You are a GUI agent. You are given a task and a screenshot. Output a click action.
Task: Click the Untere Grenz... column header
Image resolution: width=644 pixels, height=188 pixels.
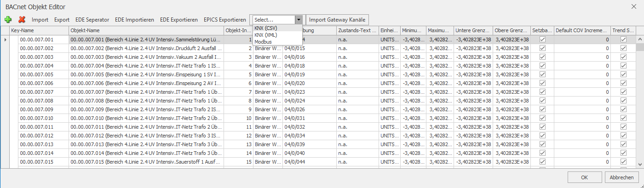tap(473, 31)
